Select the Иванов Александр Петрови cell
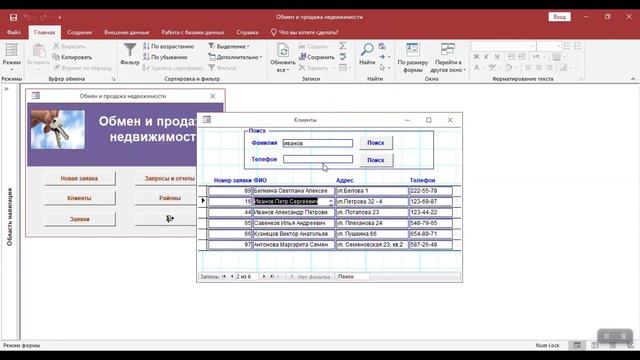This screenshot has width=640, height=360. click(293, 212)
